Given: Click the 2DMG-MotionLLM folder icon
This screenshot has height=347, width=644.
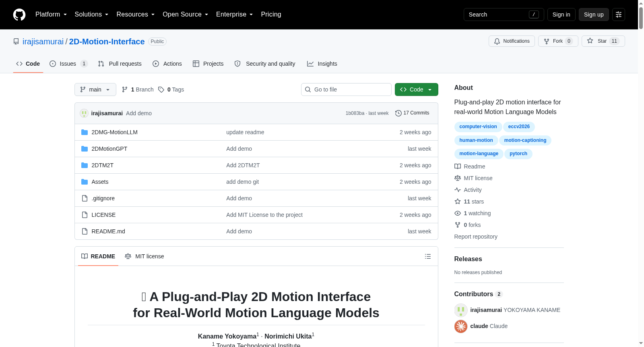Looking at the screenshot, I should point(85,132).
